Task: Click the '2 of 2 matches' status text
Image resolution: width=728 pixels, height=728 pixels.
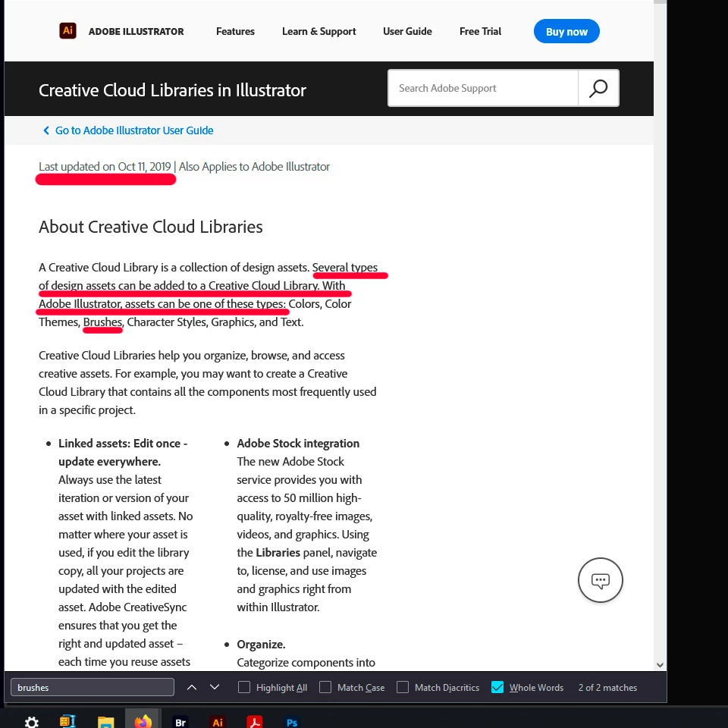Action: coord(607,687)
